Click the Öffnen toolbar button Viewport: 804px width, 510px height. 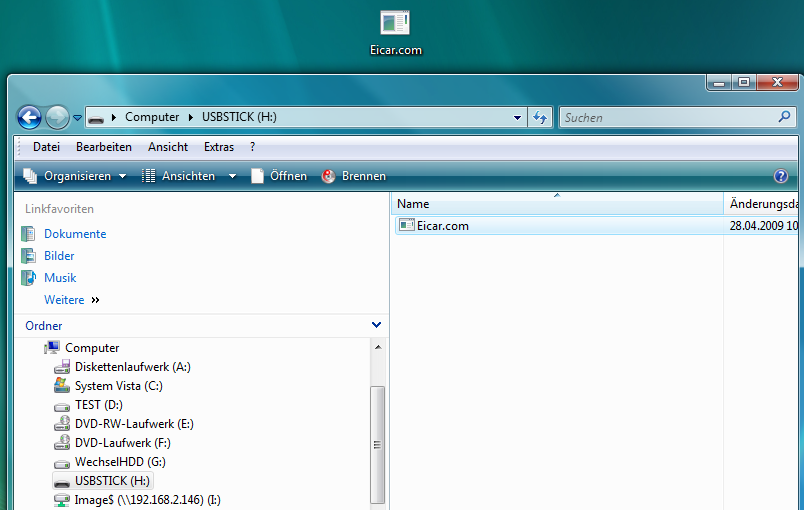click(x=279, y=176)
